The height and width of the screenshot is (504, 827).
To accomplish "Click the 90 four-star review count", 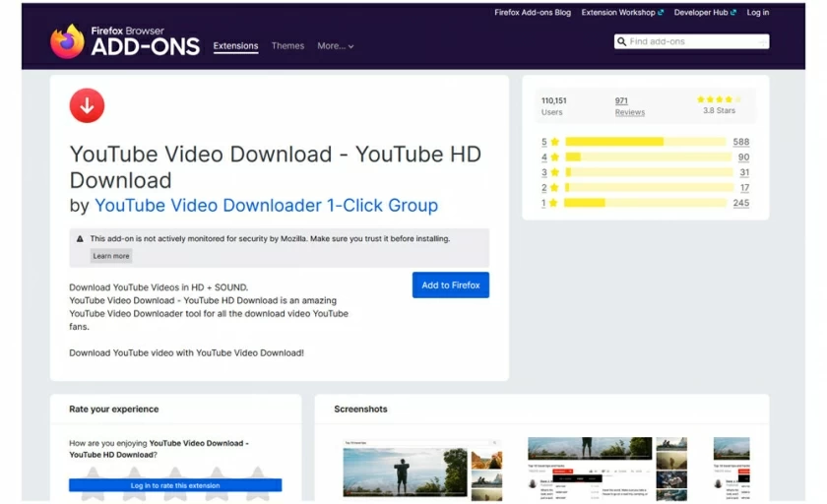I will pyautogui.click(x=743, y=157).
